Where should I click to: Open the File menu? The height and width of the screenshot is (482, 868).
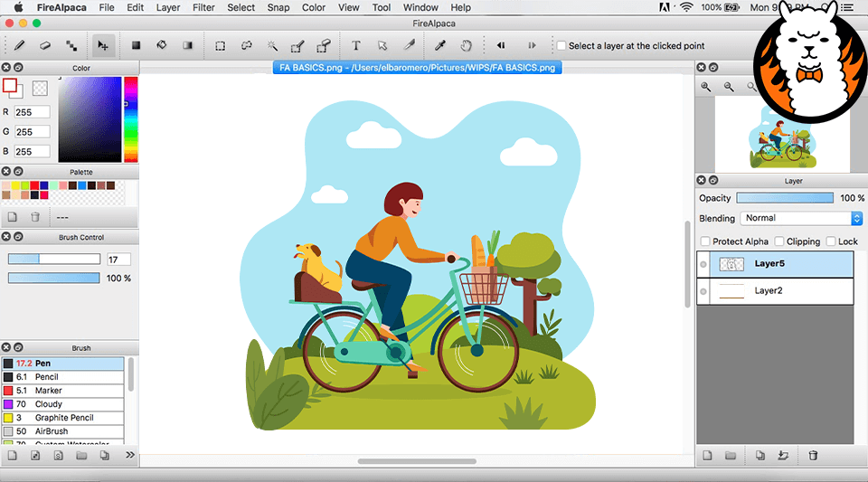[x=107, y=7]
